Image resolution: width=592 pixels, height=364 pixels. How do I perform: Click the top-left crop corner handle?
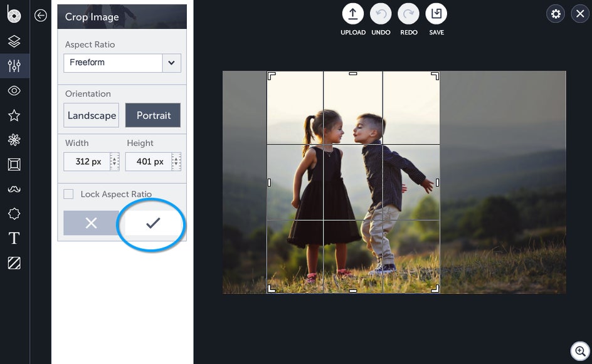click(272, 76)
